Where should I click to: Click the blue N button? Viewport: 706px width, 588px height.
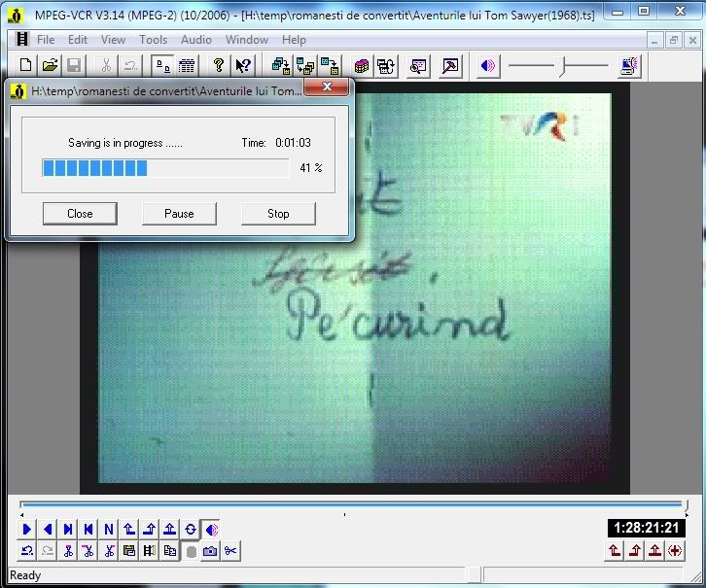[x=109, y=530]
